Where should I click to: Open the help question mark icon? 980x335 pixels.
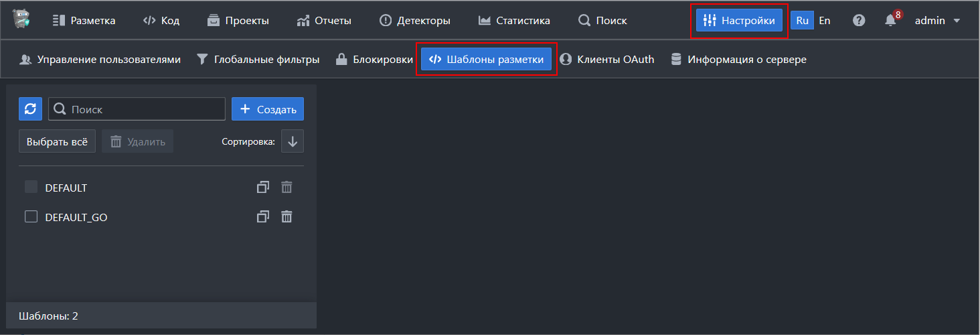[x=859, y=21]
